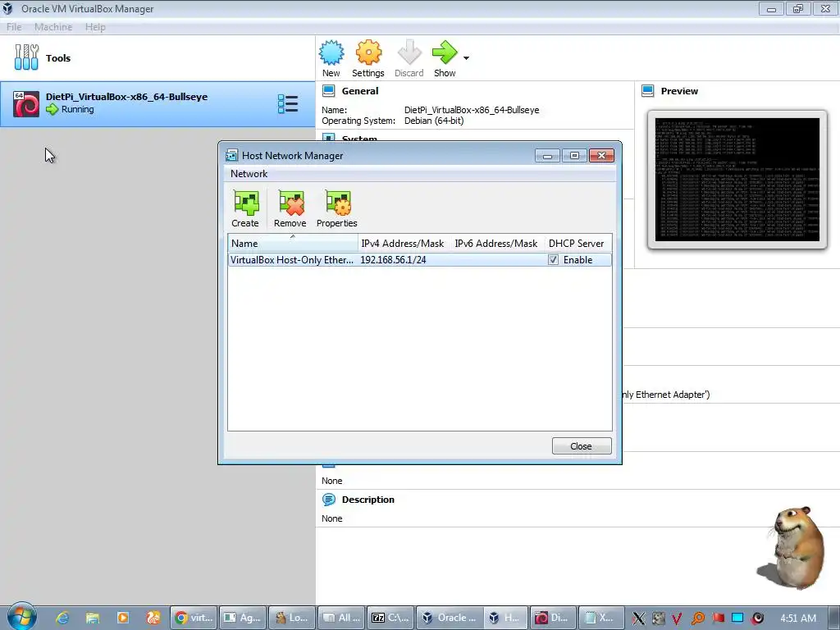Image resolution: width=840 pixels, height=630 pixels.
Task: Open DietPi VM list menu icon
Action: click(x=288, y=104)
